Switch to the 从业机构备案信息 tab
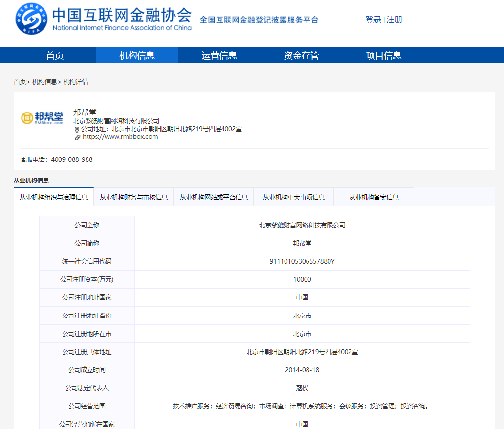This screenshot has width=504, height=429. pyautogui.click(x=374, y=197)
